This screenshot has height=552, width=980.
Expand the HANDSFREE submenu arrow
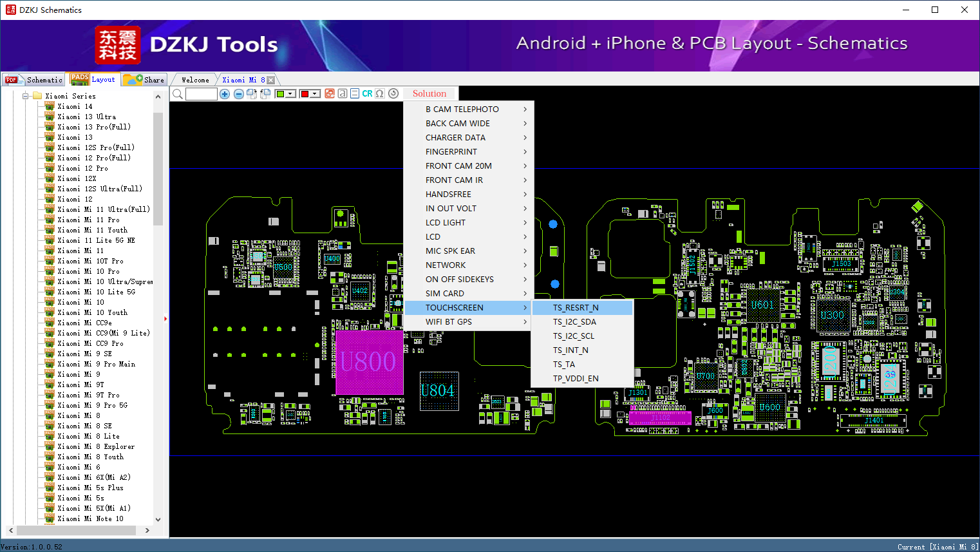[x=525, y=195]
